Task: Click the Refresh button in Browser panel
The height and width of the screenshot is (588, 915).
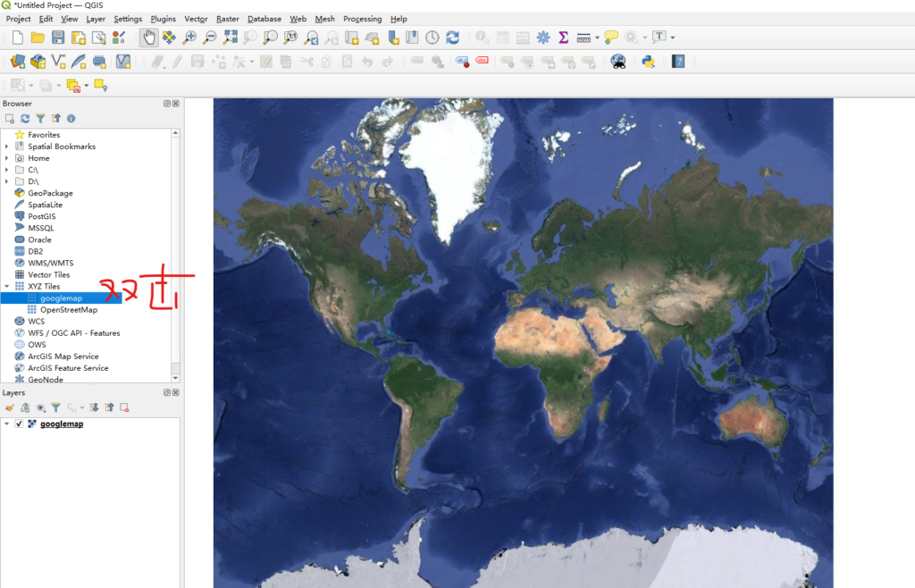Action: 25,118
